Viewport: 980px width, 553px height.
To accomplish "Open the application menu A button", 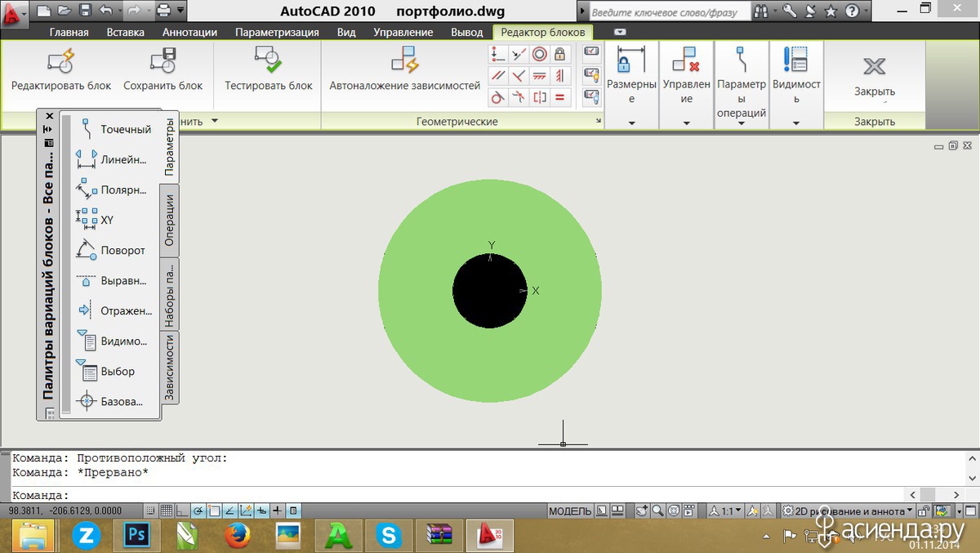I will [x=15, y=12].
